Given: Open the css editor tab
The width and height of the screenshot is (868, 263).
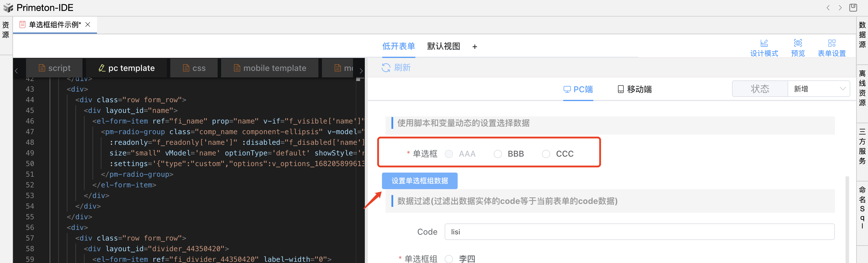Looking at the screenshot, I should pyautogui.click(x=194, y=68).
